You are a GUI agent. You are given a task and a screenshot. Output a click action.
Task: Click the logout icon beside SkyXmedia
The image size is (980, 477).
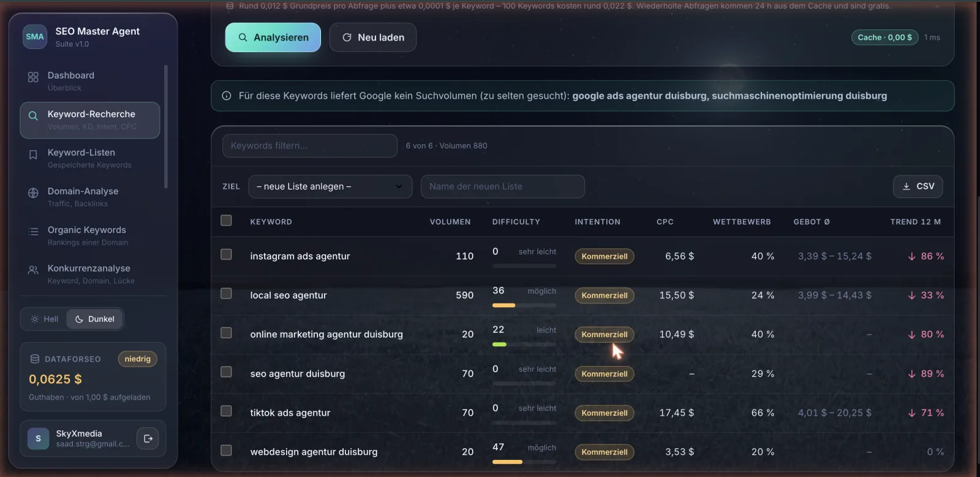tap(148, 438)
